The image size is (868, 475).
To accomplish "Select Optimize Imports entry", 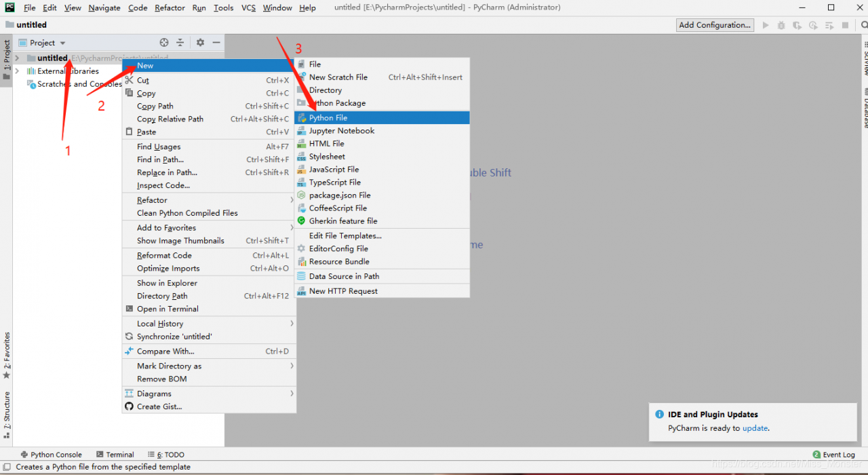I will [x=209, y=269].
